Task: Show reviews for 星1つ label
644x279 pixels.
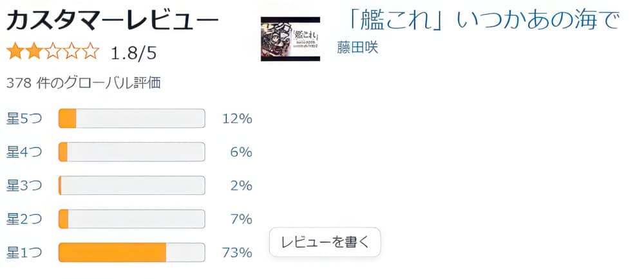Action: point(24,253)
